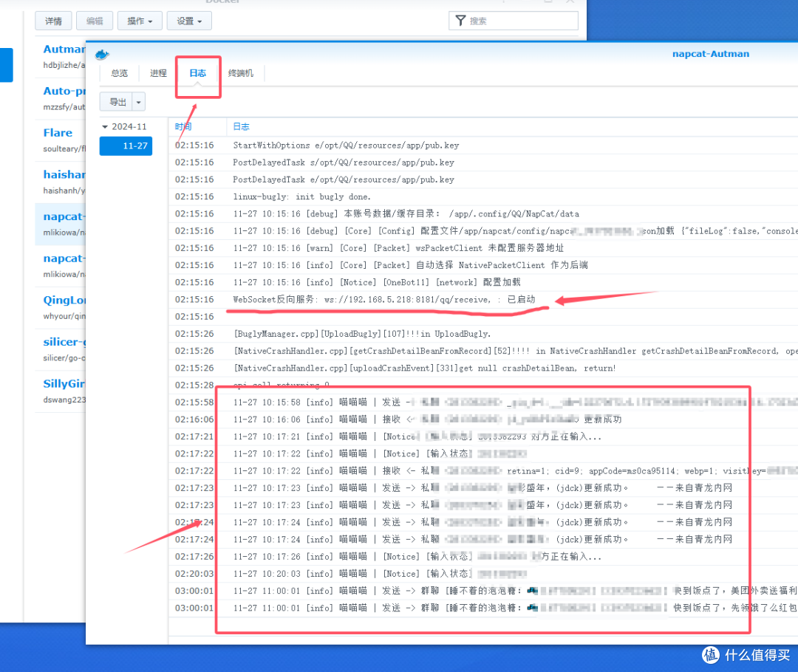798x672 pixels.
Task: Open the 总览 tab
Action: 120,73
